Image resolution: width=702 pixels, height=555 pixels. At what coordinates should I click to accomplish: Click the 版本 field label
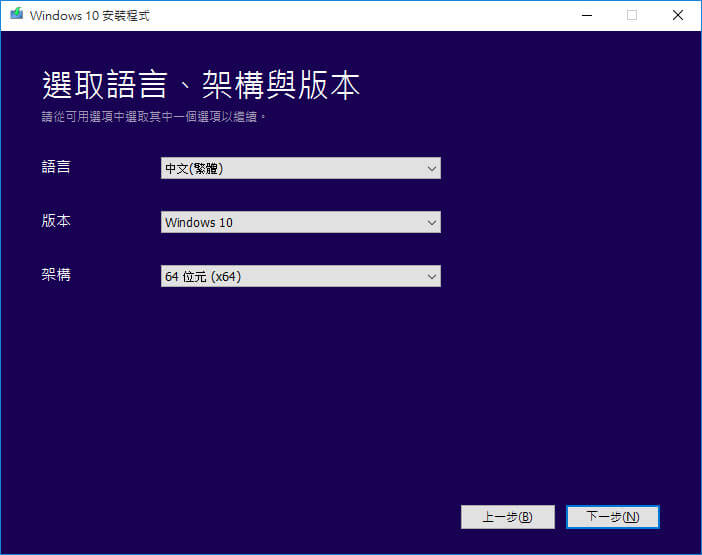(56, 221)
